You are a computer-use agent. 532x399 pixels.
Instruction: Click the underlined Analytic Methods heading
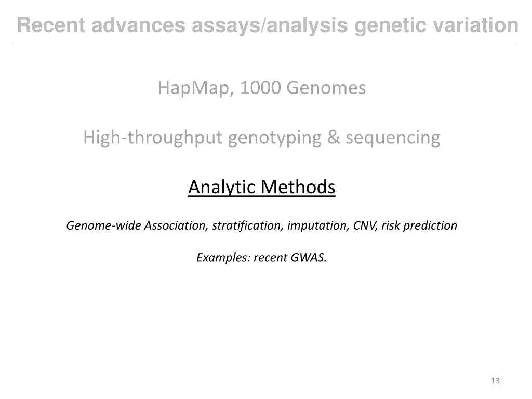pyautogui.click(x=262, y=187)
